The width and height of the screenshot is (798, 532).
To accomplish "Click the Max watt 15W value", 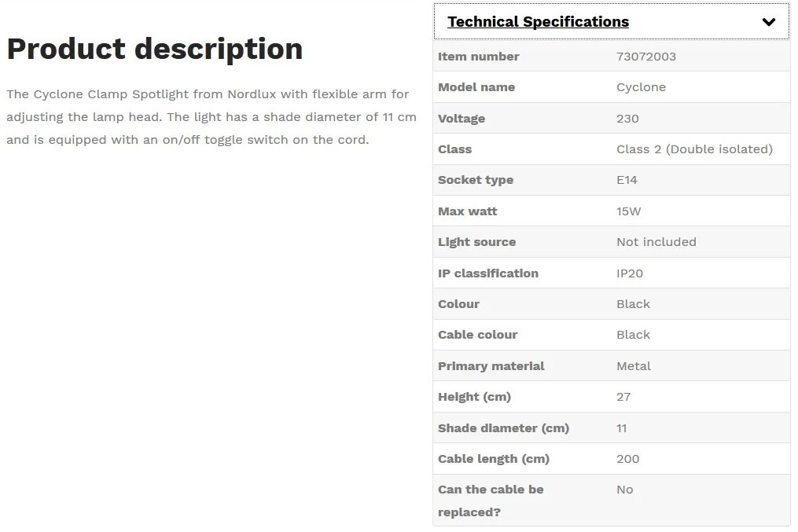I will 628,211.
